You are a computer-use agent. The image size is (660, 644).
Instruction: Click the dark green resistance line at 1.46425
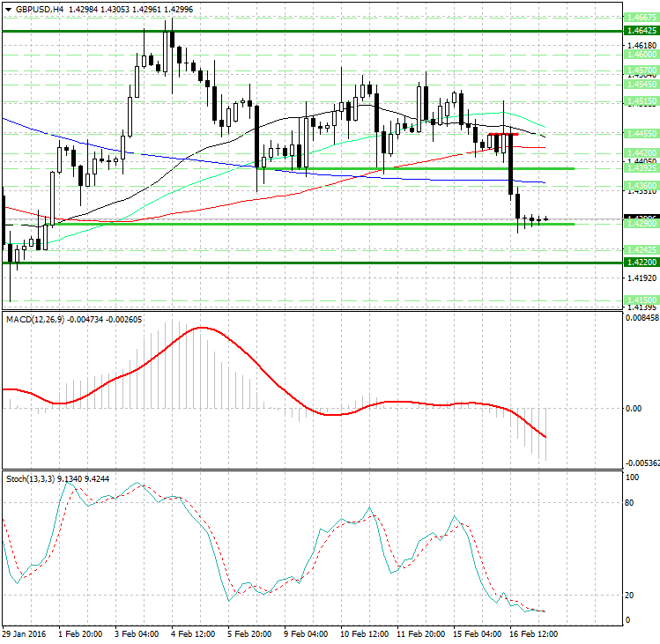tap(308, 30)
